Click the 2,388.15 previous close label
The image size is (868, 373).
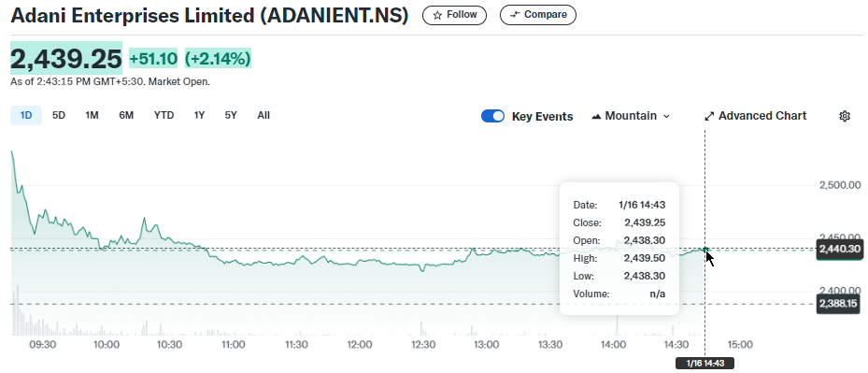(838, 304)
